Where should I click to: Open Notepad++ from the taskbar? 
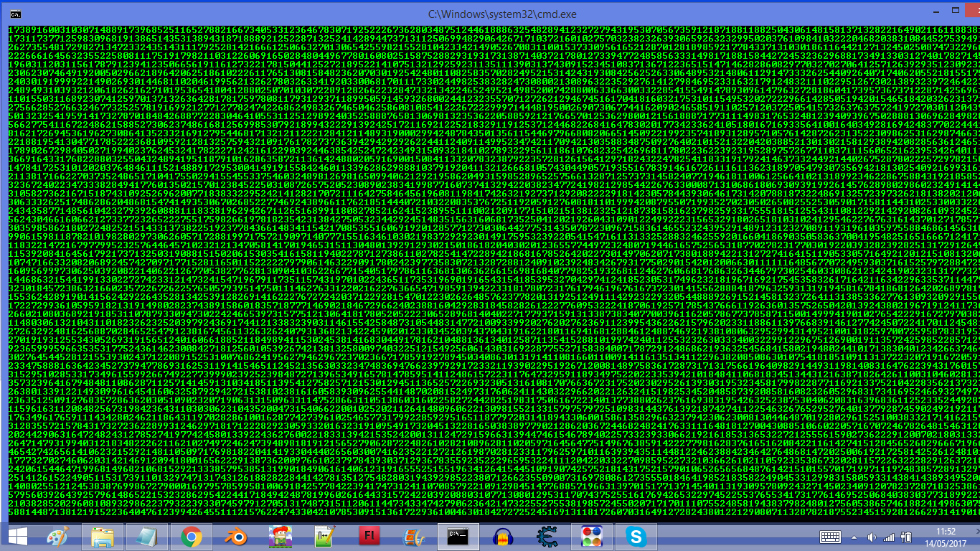(323, 537)
